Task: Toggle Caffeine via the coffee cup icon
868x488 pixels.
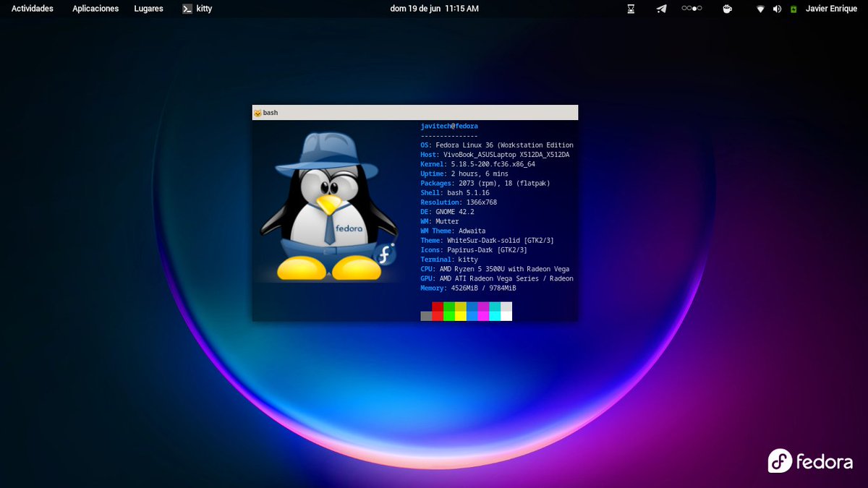Action: tap(727, 9)
